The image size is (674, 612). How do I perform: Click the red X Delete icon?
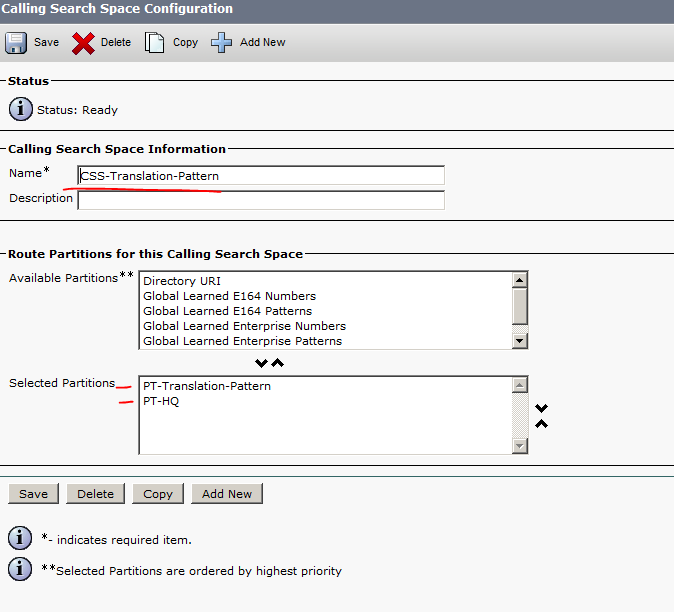[83, 43]
